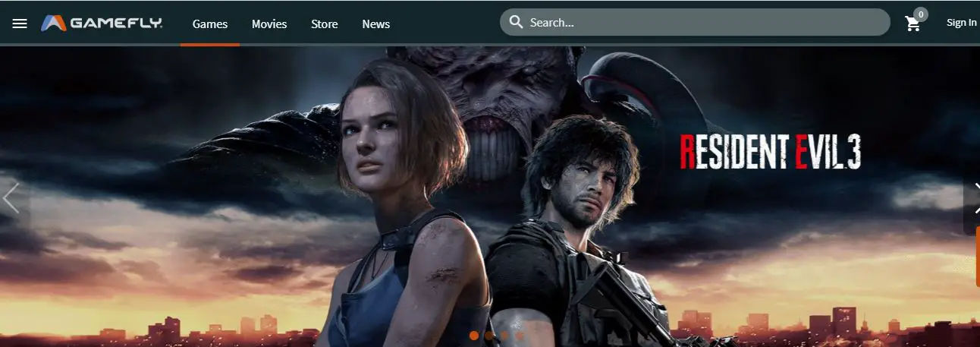The width and height of the screenshot is (980, 347).
Task: Open the Resident Evil 3 banner title
Action: (770, 152)
